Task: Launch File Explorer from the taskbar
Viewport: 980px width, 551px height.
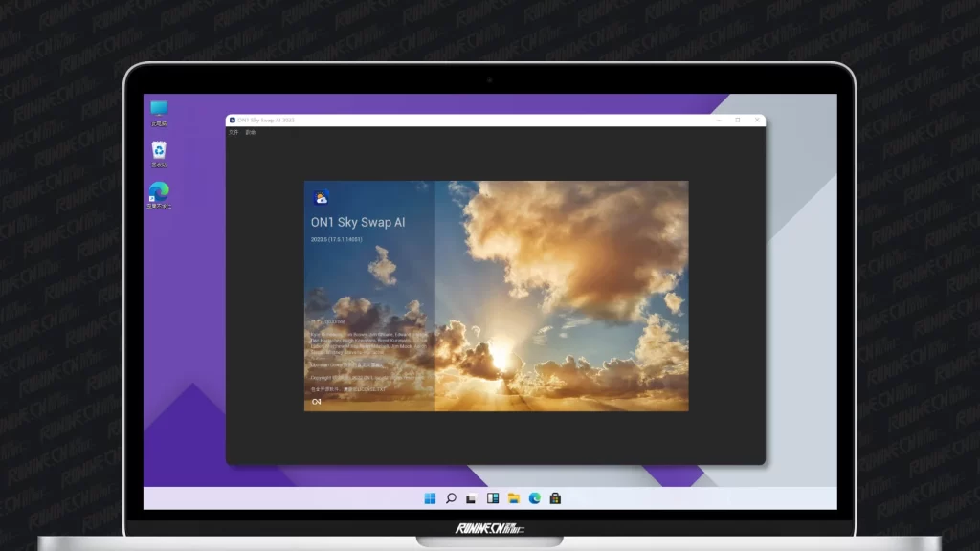Action: tap(514, 498)
